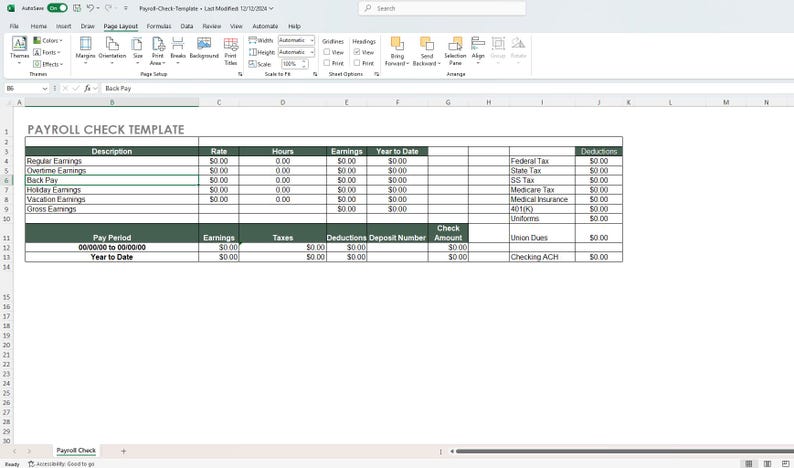Open the page Breaks menu
This screenshot has height=468, width=794.
[x=178, y=50]
